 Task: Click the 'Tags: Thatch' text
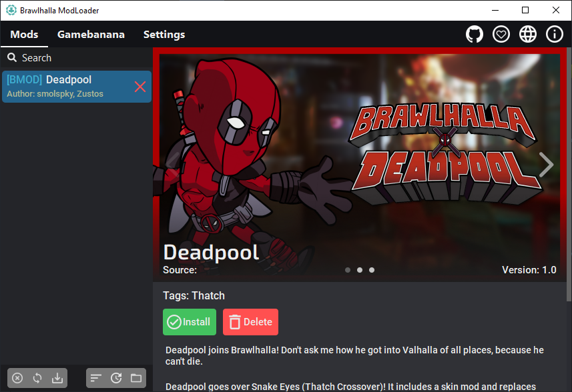(x=194, y=295)
